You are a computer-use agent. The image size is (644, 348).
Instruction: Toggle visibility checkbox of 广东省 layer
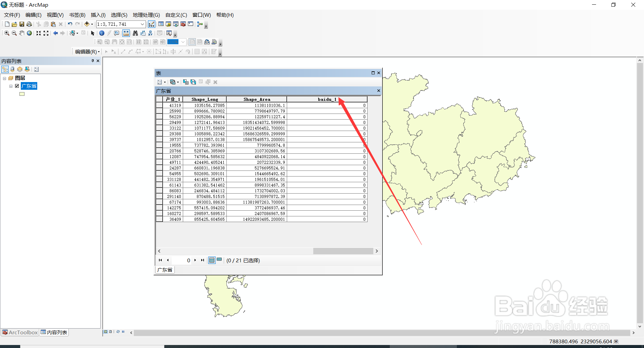[x=17, y=86]
